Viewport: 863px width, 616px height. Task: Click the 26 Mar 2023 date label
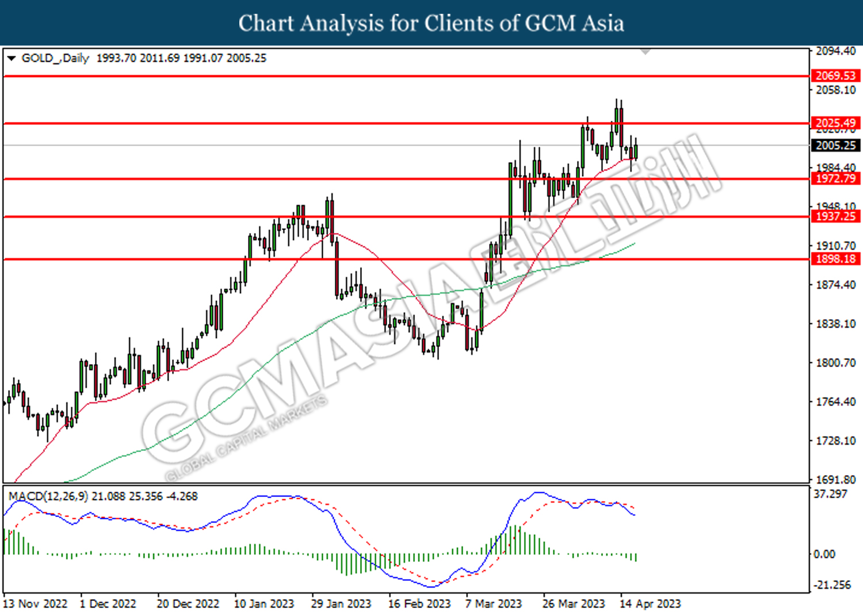(x=574, y=604)
